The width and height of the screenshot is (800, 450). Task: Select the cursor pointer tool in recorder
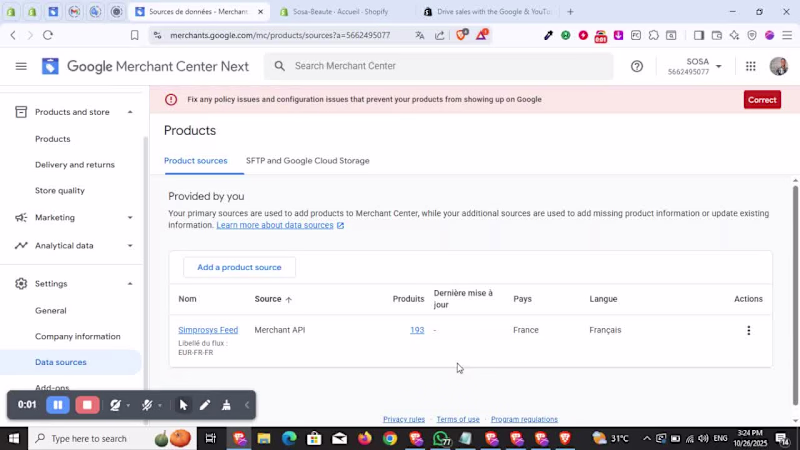tap(183, 405)
